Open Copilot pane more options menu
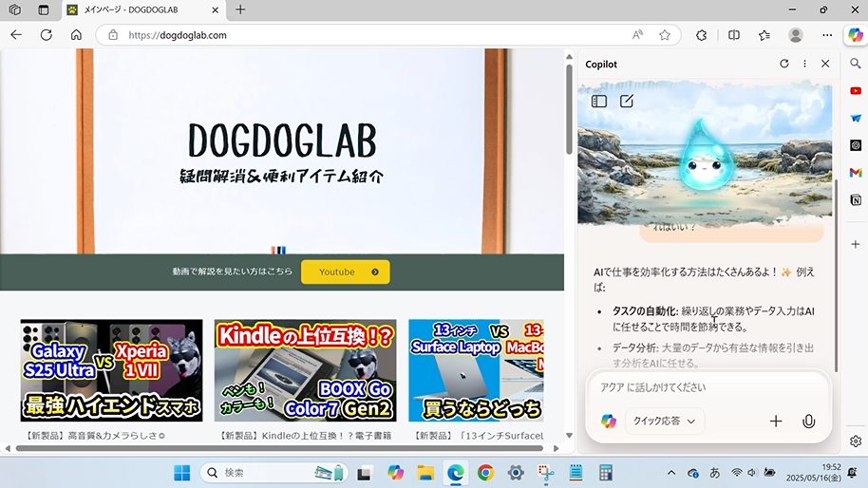This screenshot has height=488, width=868. [x=804, y=64]
